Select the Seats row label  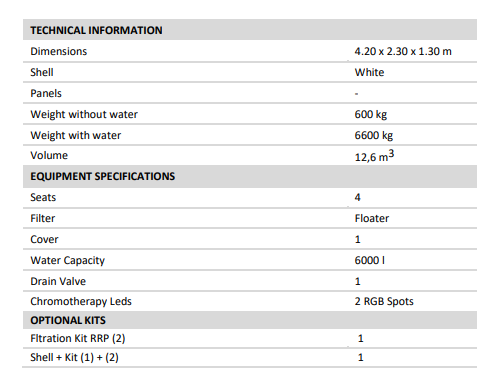click(x=43, y=197)
